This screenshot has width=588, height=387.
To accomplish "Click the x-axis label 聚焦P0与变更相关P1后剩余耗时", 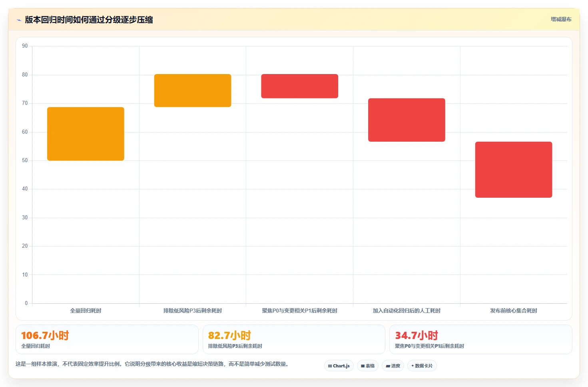I will 300,311.
